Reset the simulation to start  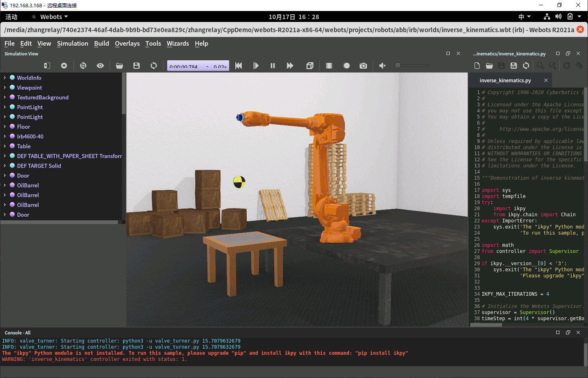point(239,66)
